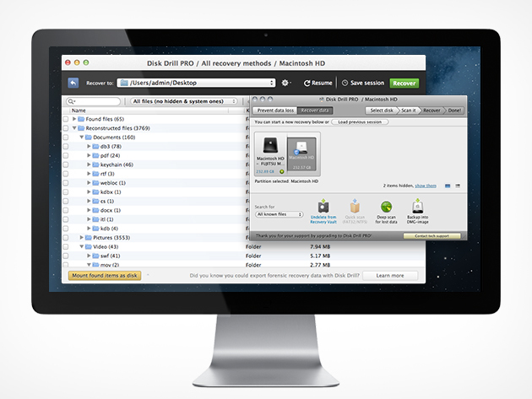Expand the kdbx (1) folder triangle
This screenshot has width=532, height=399.
tap(89, 191)
